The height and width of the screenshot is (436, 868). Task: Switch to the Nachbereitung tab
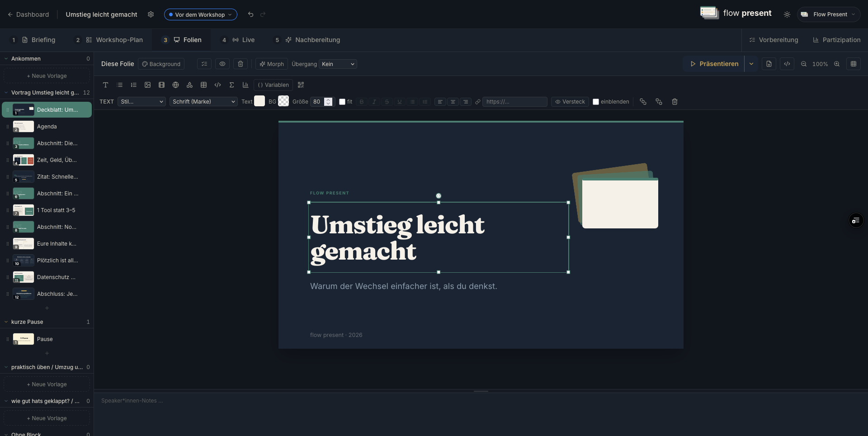coord(307,40)
